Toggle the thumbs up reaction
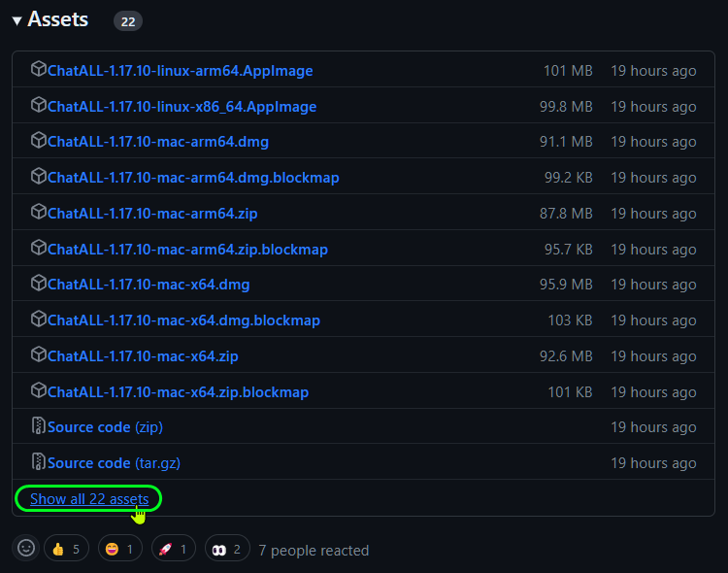 pos(66,550)
